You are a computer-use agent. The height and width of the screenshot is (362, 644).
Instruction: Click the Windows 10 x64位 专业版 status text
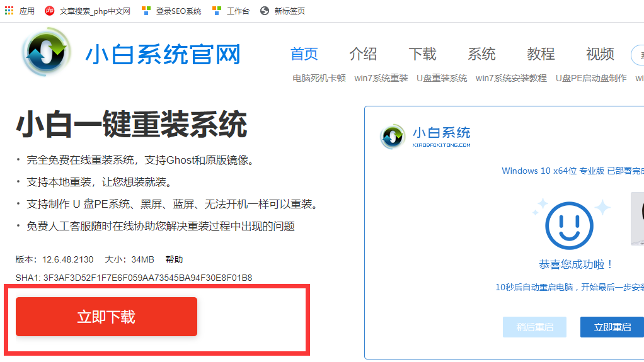[573, 171]
